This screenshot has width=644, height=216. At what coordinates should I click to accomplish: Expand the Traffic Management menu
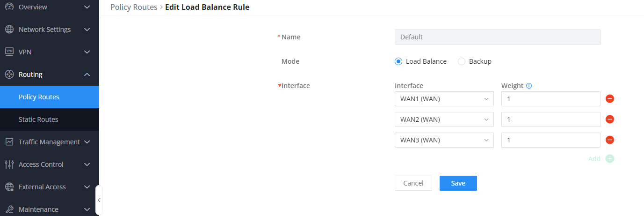coord(49,142)
